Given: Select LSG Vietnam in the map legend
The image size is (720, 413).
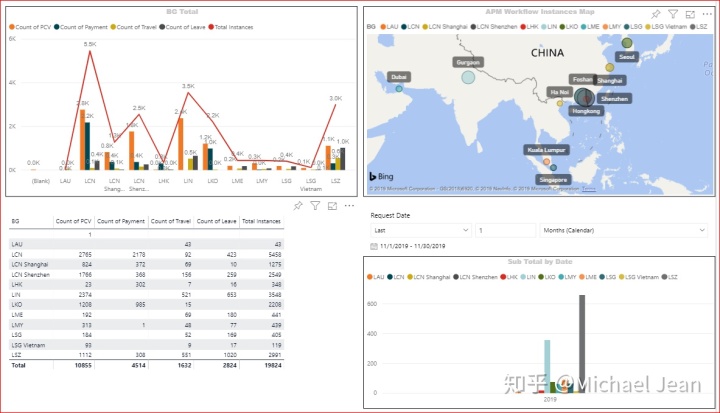Looking at the screenshot, I should click(666, 27).
